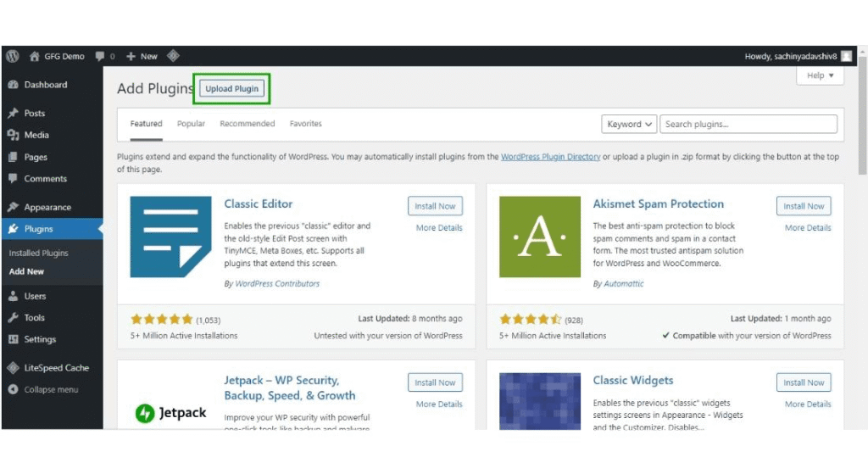
Task: Click the Comments icon in sidebar
Action: point(14,178)
